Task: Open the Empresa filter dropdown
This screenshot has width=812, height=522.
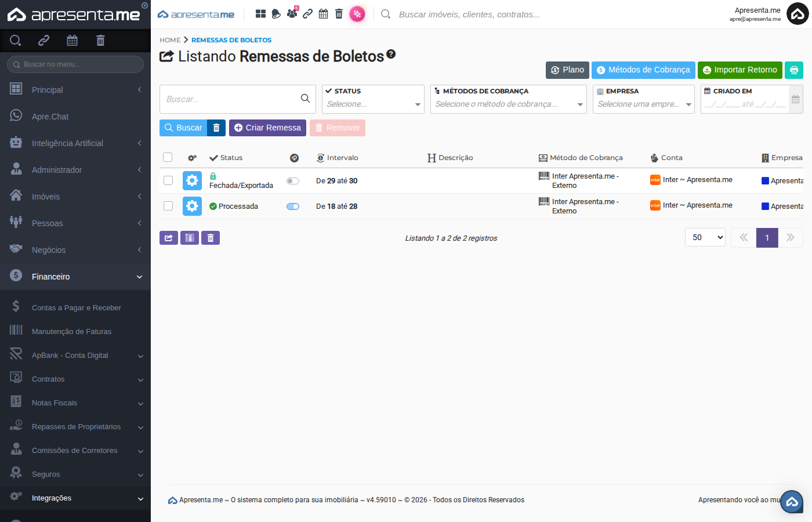Action: point(644,99)
